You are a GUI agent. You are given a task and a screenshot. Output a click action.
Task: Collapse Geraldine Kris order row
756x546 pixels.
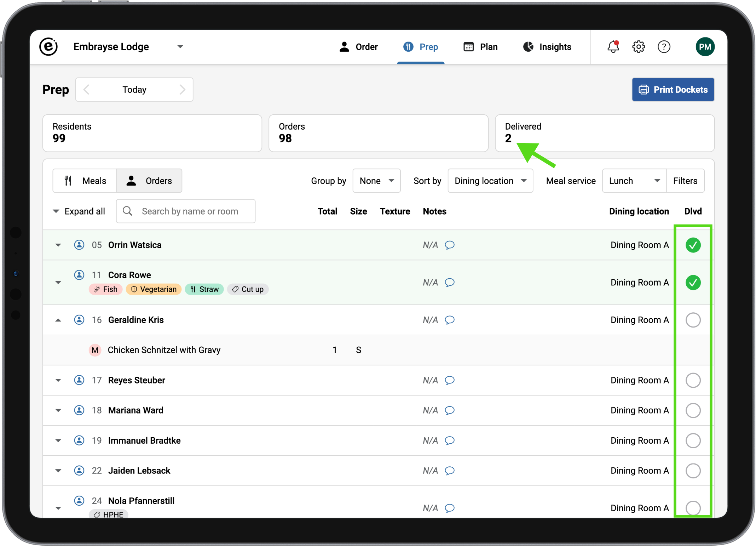point(58,320)
